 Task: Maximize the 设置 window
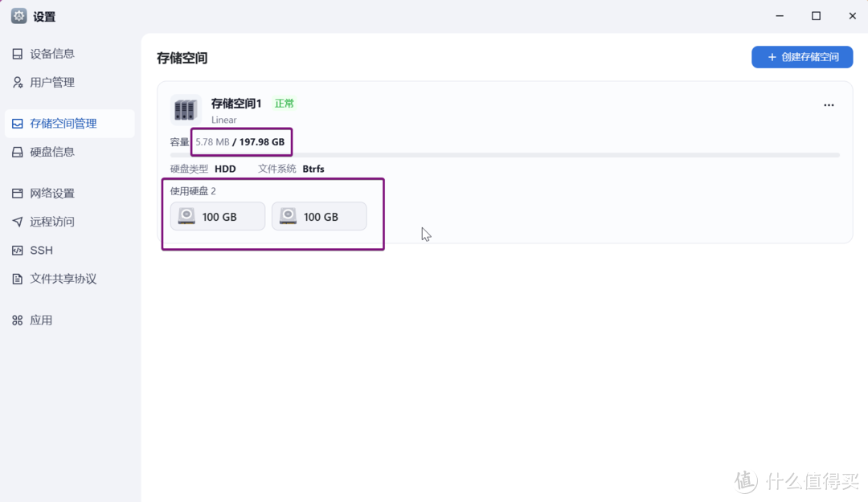point(816,16)
